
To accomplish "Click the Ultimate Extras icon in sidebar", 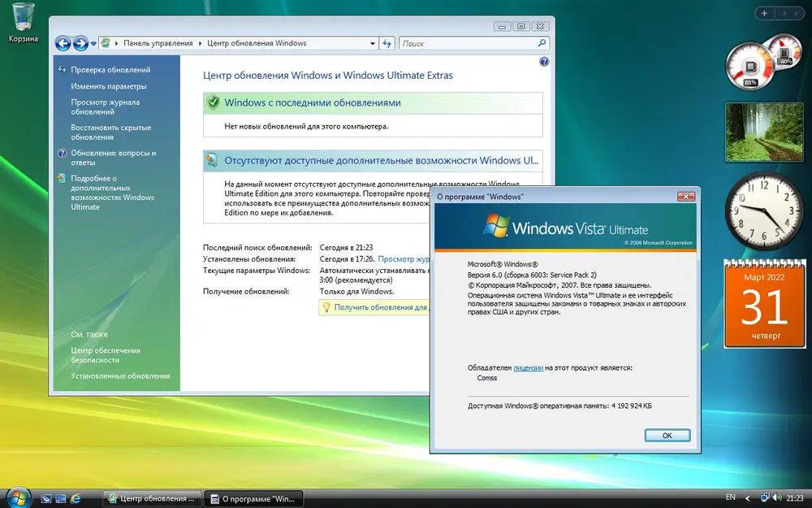I will click(x=63, y=178).
